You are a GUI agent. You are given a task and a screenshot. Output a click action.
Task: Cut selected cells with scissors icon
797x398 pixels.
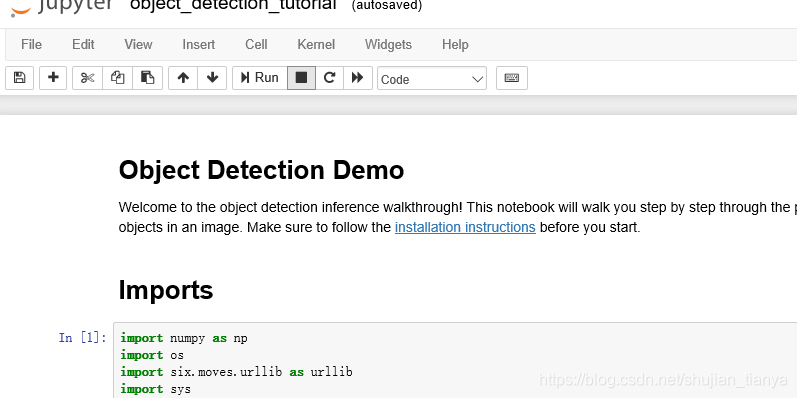tap(87, 78)
